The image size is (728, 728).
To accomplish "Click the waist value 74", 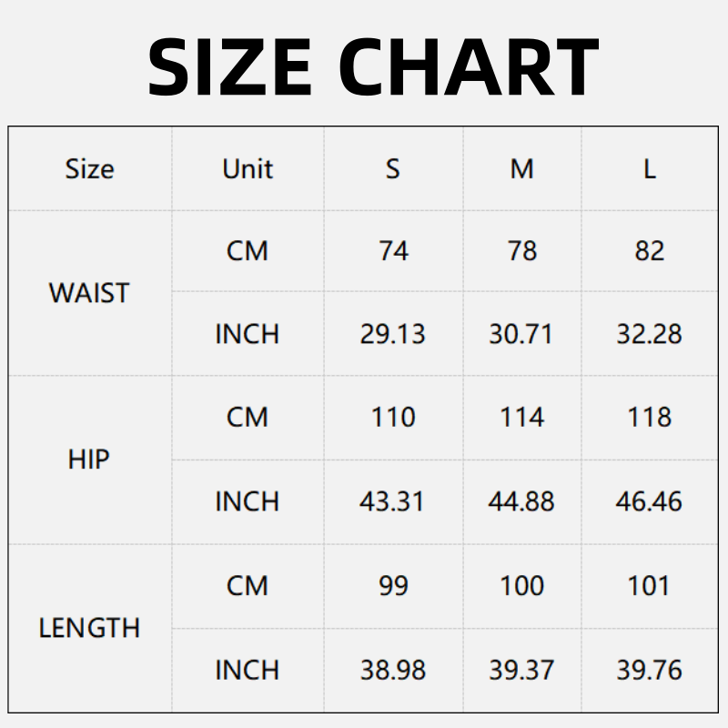I will click(393, 251).
